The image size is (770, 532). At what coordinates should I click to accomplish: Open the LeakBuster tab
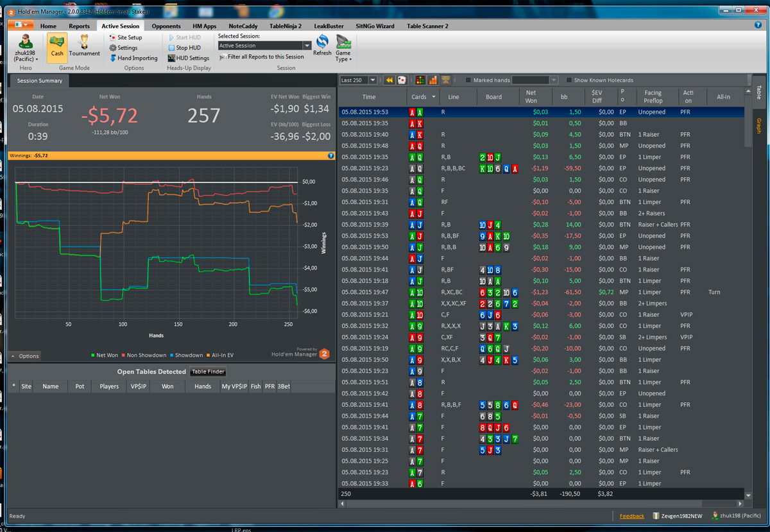pyautogui.click(x=329, y=26)
